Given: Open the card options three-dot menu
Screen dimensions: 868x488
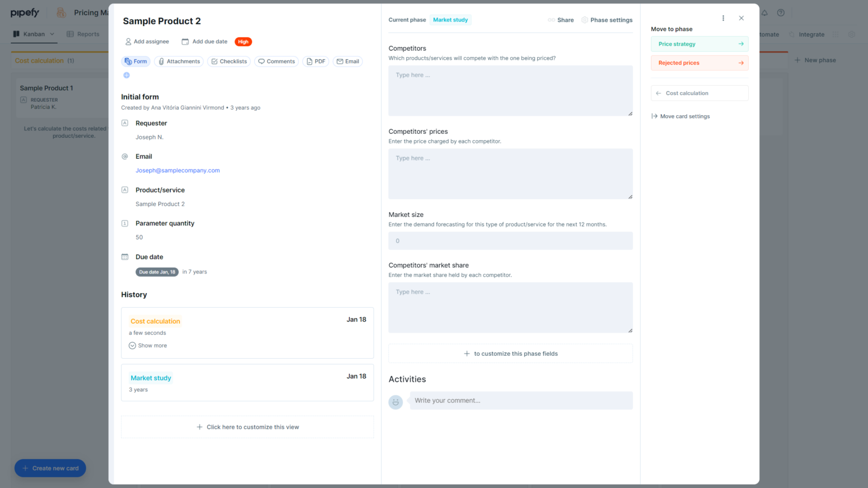Looking at the screenshot, I should (723, 18).
